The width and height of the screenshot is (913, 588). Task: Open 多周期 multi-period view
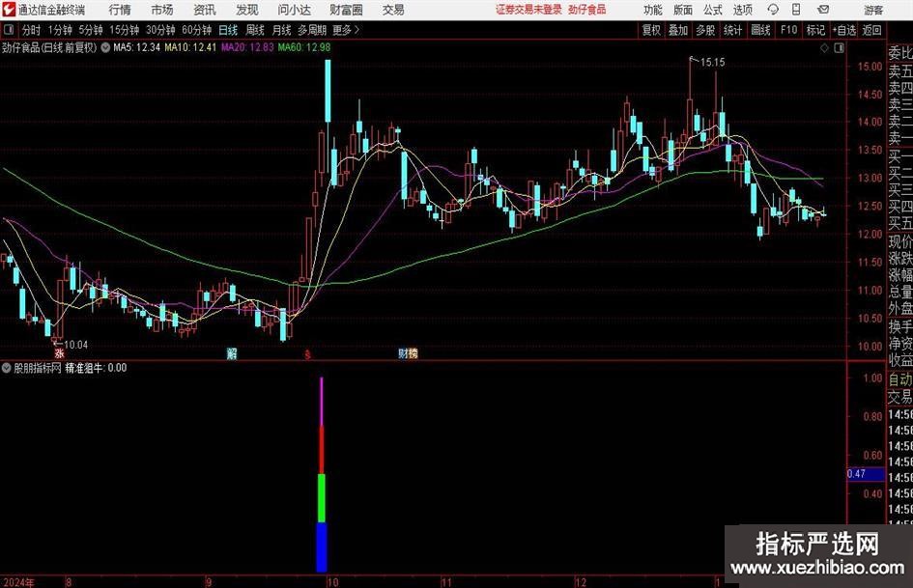click(x=312, y=30)
